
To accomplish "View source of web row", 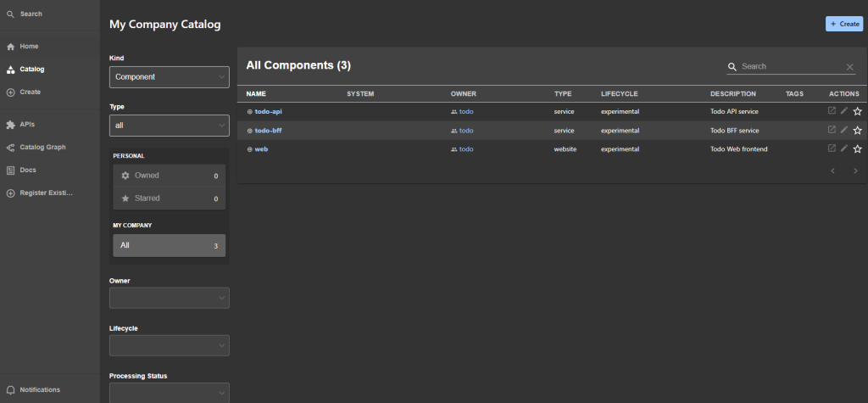I will (x=832, y=148).
